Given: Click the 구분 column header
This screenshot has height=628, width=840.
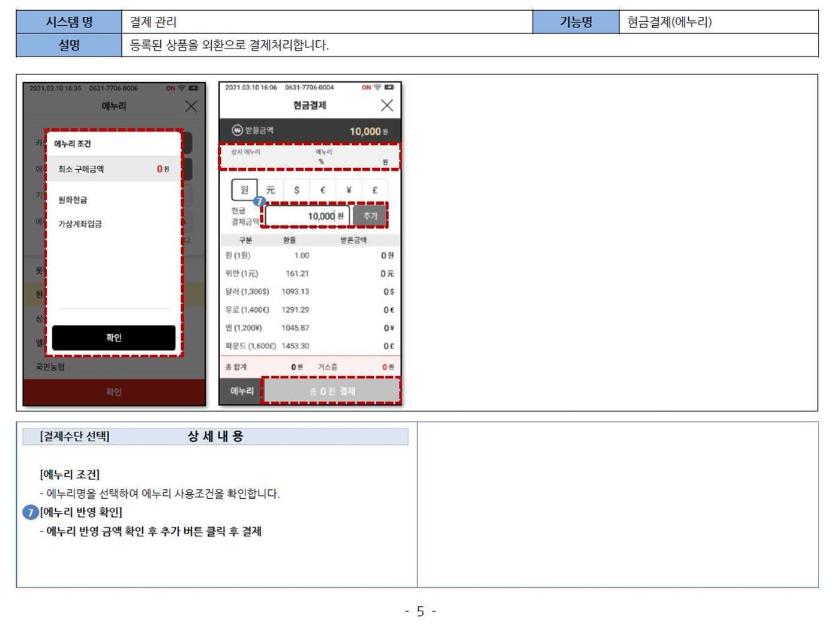Looking at the screenshot, I should tap(245, 240).
